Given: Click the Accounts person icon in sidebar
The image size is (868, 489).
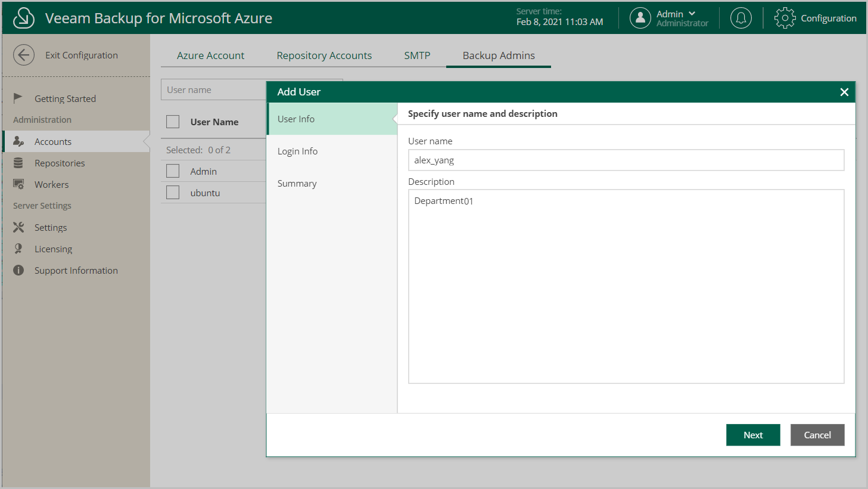Looking at the screenshot, I should click(18, 141).
